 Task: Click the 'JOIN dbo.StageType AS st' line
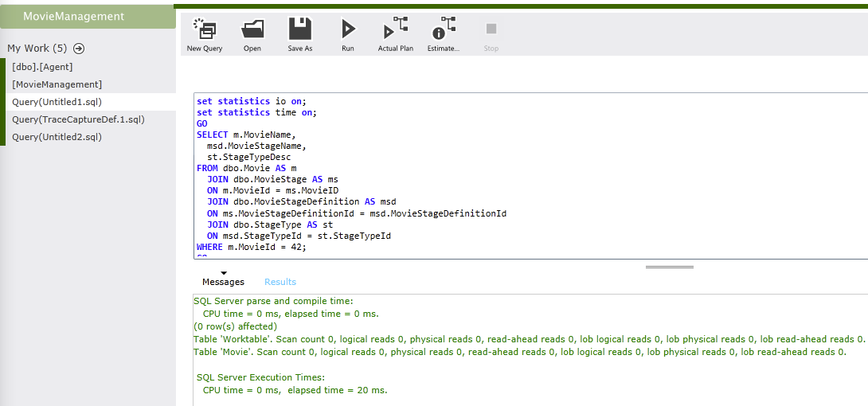pos(270,224)
